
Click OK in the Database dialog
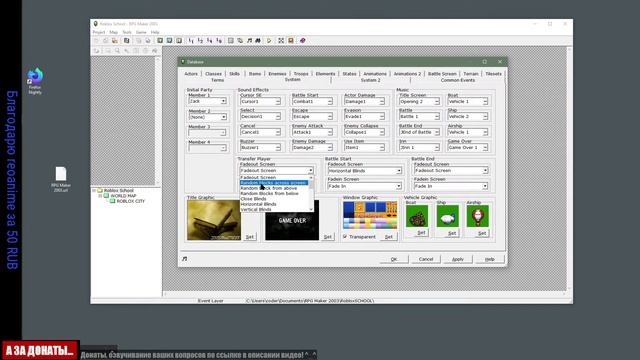394,259
